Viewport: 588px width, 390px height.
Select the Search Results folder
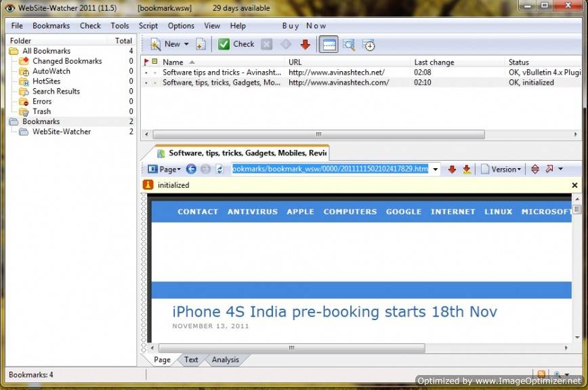(x=56, y=91)
